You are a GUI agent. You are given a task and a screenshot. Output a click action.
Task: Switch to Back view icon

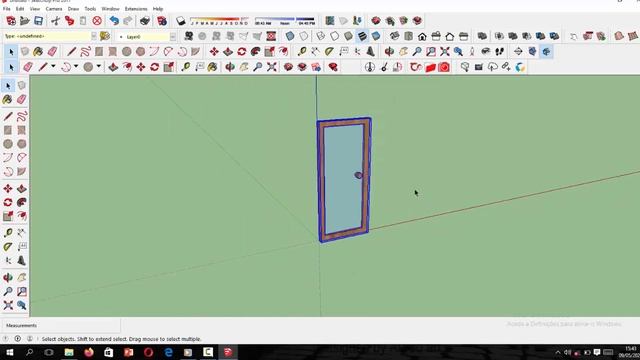(x=450, y=36)
